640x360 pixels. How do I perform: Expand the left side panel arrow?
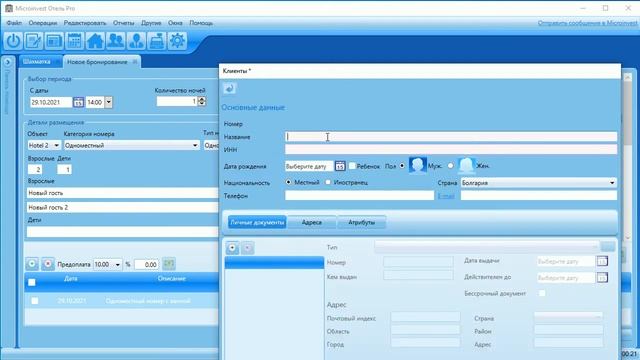[x=7, y=62]
